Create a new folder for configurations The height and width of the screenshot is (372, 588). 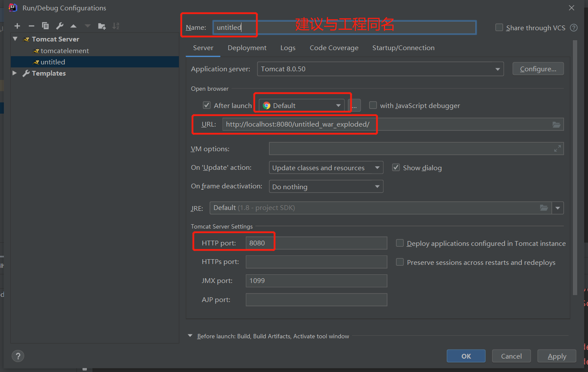pos(102,26)
